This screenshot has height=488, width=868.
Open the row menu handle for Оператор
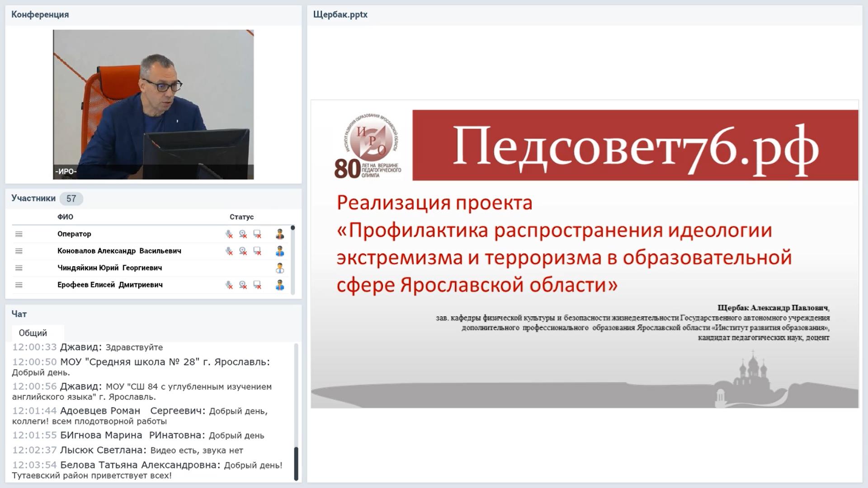click(19, 234)
